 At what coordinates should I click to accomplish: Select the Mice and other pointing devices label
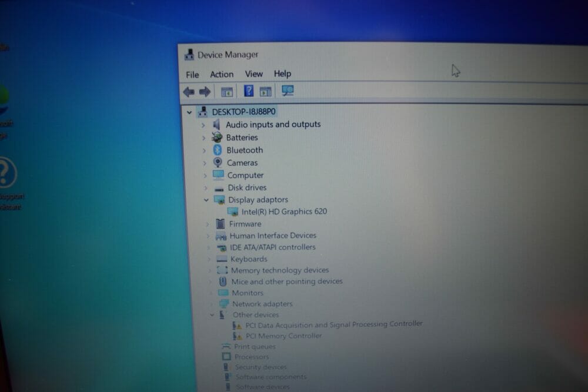pyautogui.click(x=287, y=281)
